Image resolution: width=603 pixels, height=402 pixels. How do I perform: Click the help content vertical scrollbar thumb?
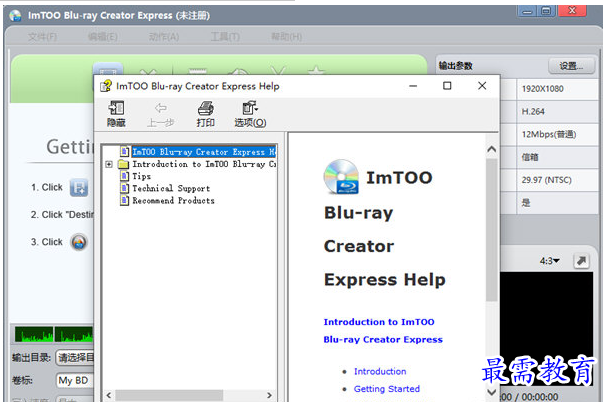[491, 230]
